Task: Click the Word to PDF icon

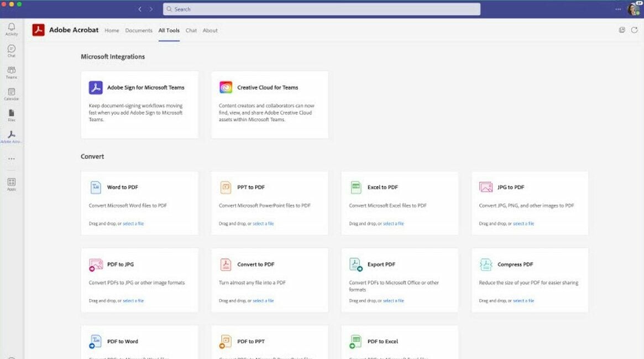Action: (96, 188)
